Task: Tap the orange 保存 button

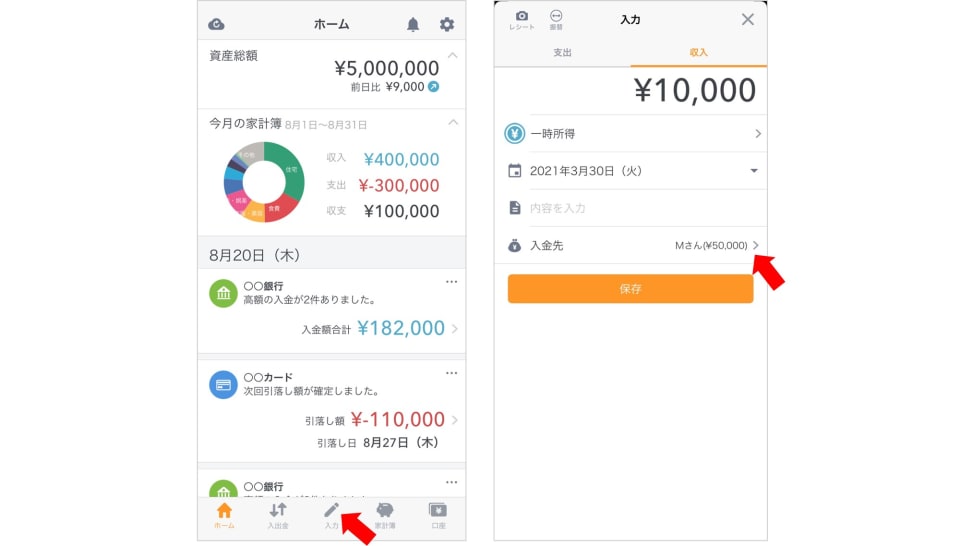Action: tap(631, 288)
